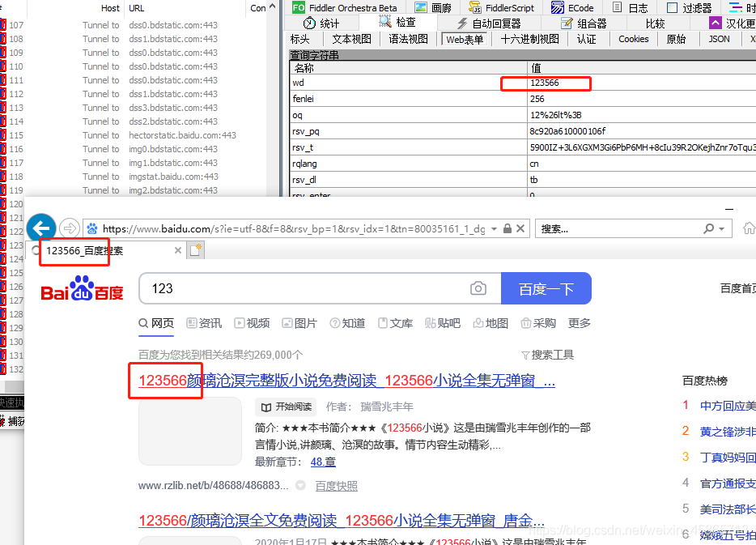Open the address bar dropdown arrow

coord(495,229)
